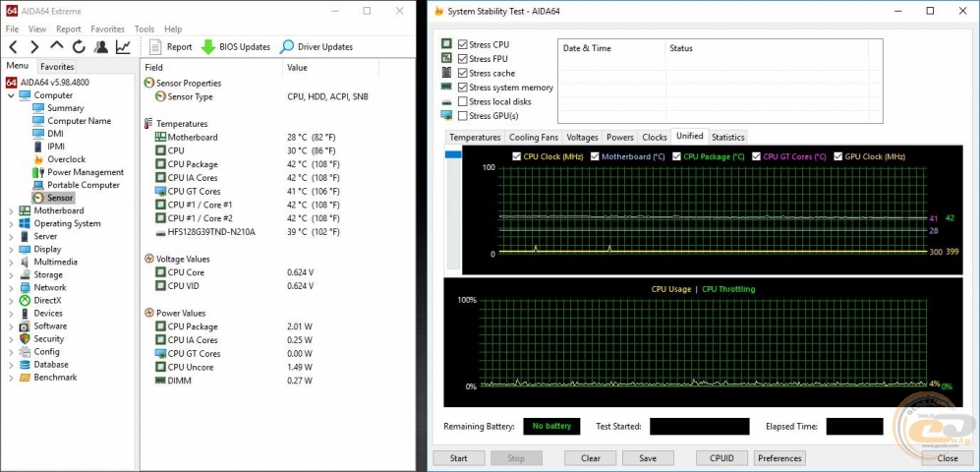The height and width of the screenshot is (472, 980).
Task: Switch to the Voltages tab
Action: [582, 137]
